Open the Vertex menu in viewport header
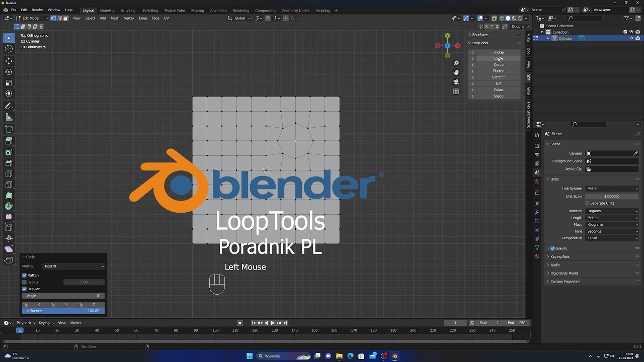Viewport: 644px width, 362px height. click(129, 18)
